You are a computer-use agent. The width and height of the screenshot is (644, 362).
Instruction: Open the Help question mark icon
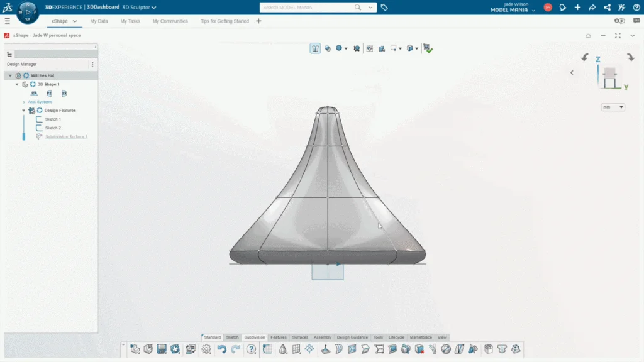(252, 349)
